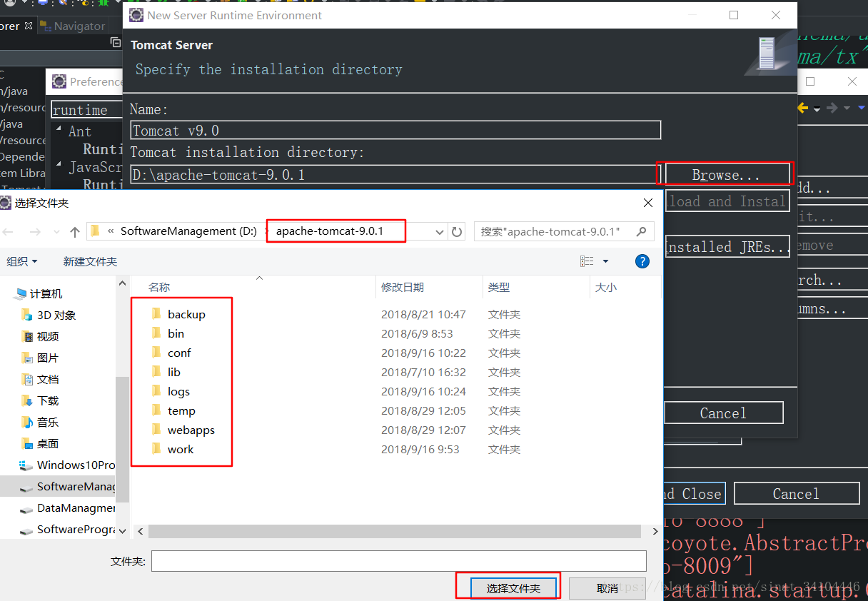The width and height of the screenshot is (868, 601).
Task: Navigate forward in folder dialog
Action: point(35,231)
